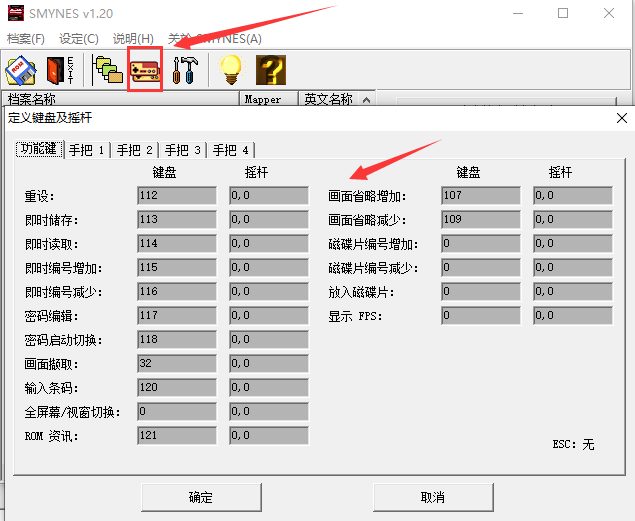This screenshot has width=635, height=521.
Task: Click the wrench and hammer tools icon
Action: [185, 70]
